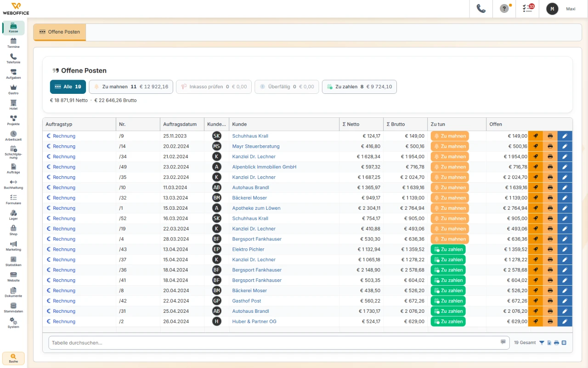The width and height of the screenshot is (588, 368).
Task: Print invoice /14 of Mayr Steuerberatung
Action: tap(550, 146)
